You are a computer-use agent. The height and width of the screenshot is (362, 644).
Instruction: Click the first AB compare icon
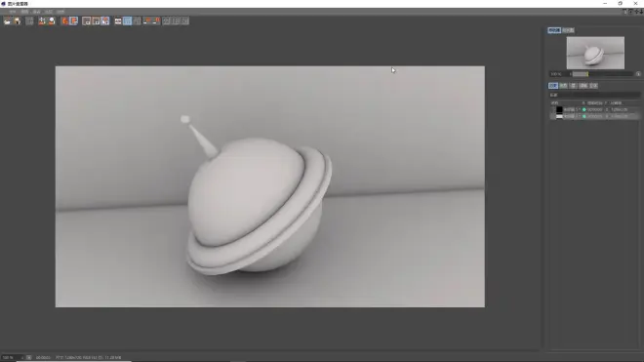pyautogui.click(x=86, y=20)
